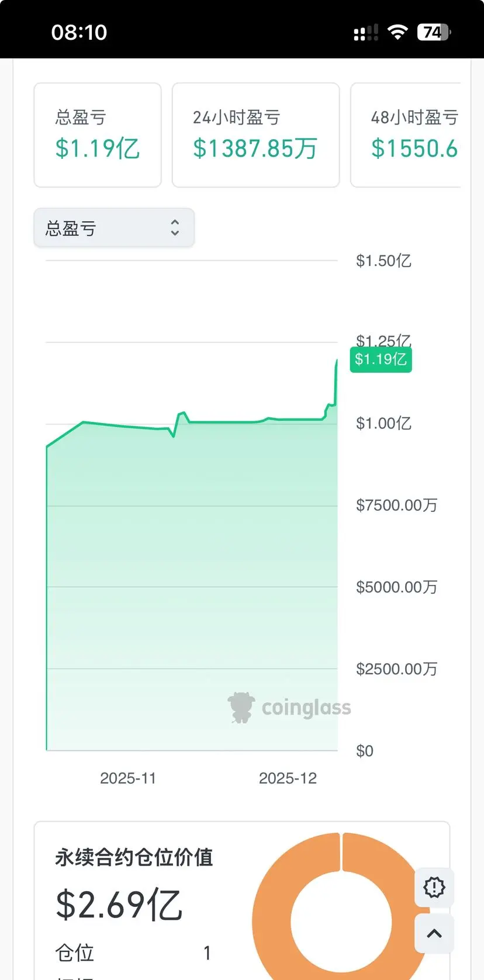Tap the coinglass watermark logo
Screen dimensions: 484x980
coord(289,708)
